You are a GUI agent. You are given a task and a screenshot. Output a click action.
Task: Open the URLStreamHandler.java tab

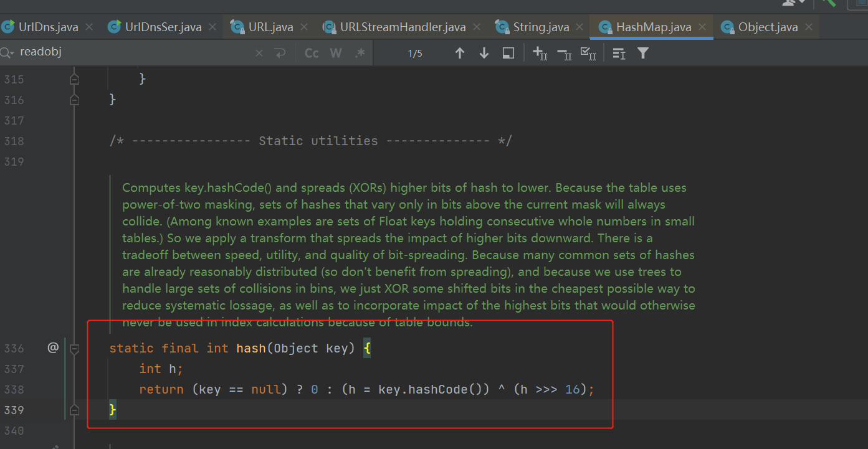coord(403,27)
